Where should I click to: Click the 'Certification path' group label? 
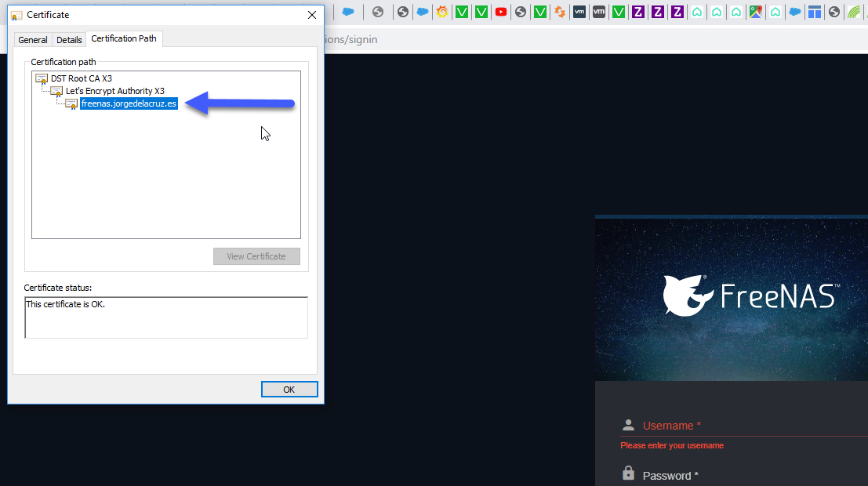pos(64,62)
